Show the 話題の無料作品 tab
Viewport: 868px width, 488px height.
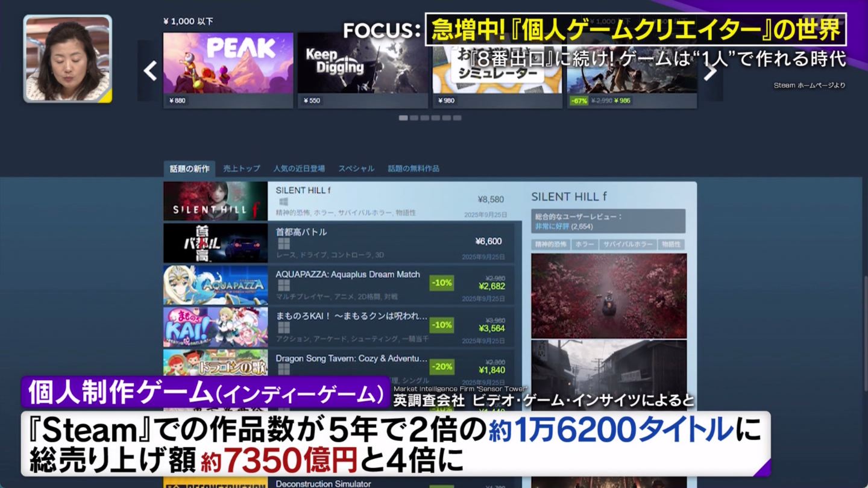coord(413,169)
